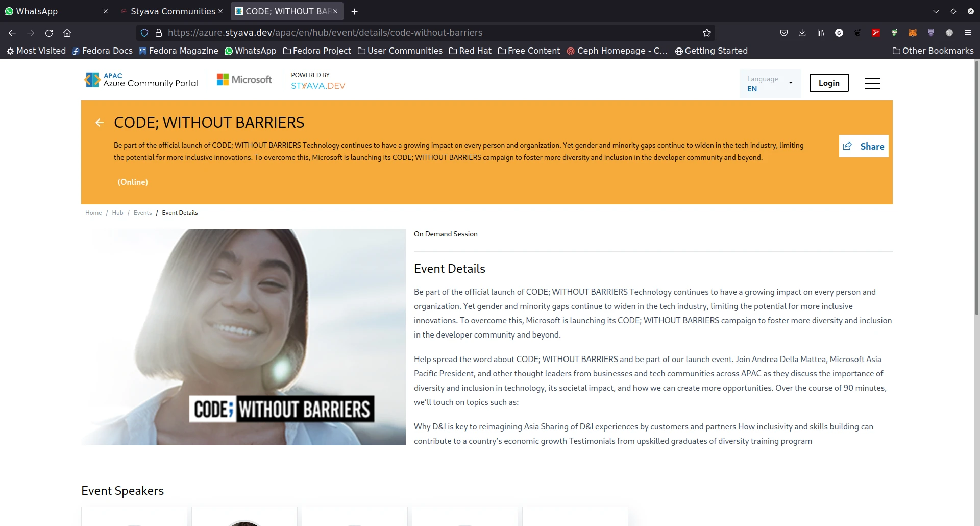This screenshot has width=980, height=526.
Task: Open the Downloads toolbar icon
Action: 802,33
